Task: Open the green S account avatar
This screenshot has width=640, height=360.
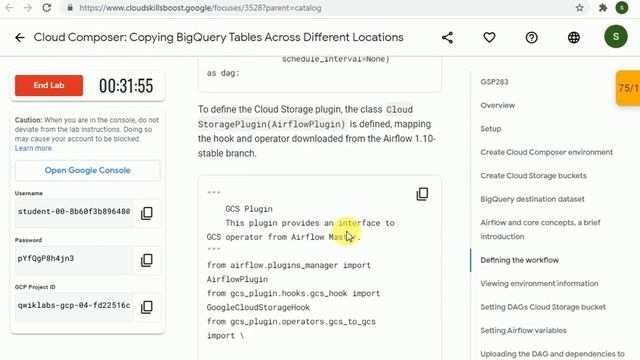Action: [616, 36]
